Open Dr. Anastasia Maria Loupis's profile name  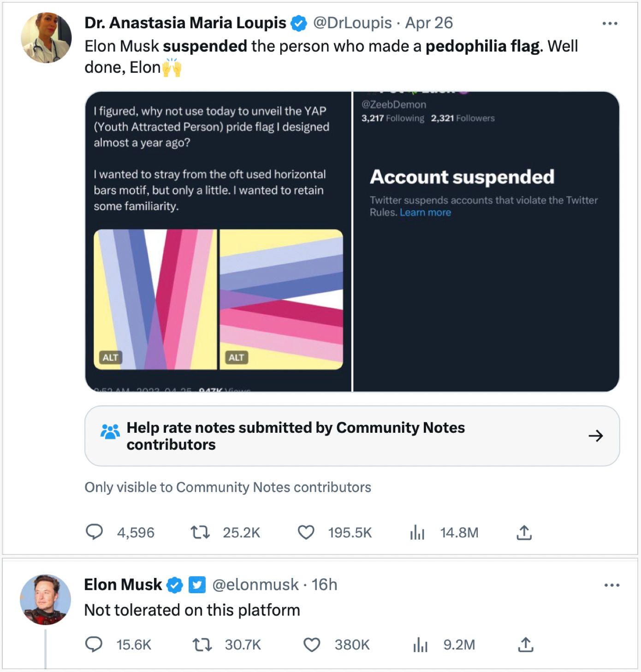point(185,23)
